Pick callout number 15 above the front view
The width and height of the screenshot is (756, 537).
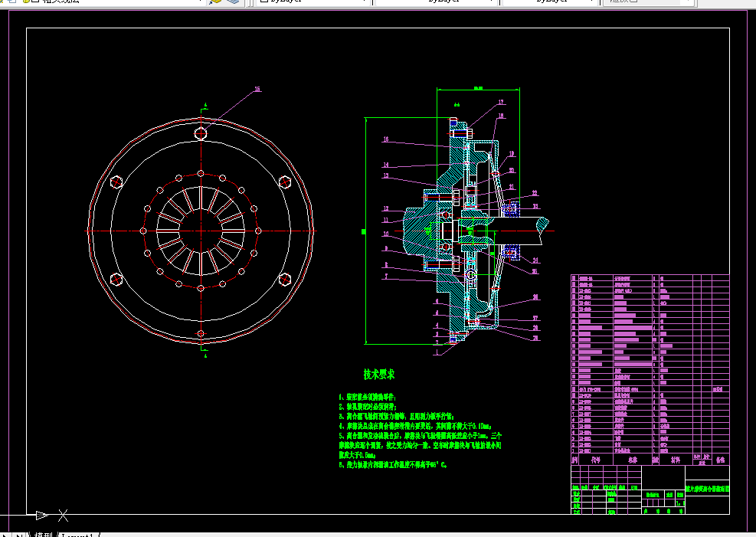pyautogui.click(x=257, y=90)
